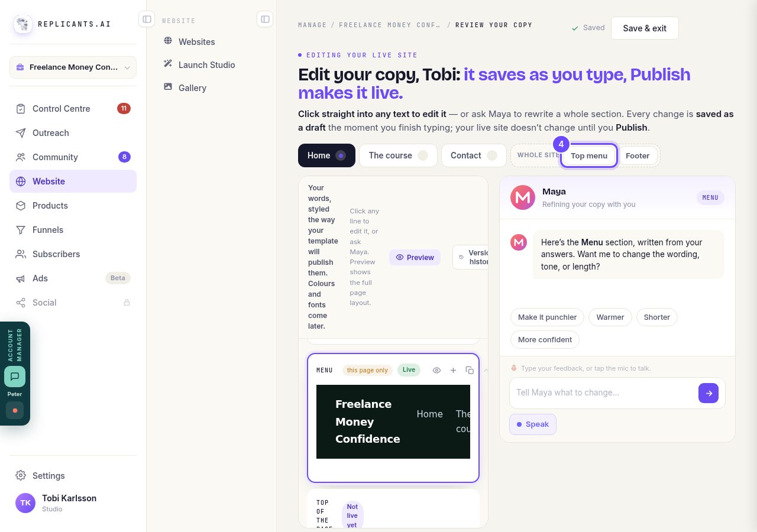The image size is (757, 532).
Task: Collapse the Website sub-panel icon
Action: coord(265,20)
